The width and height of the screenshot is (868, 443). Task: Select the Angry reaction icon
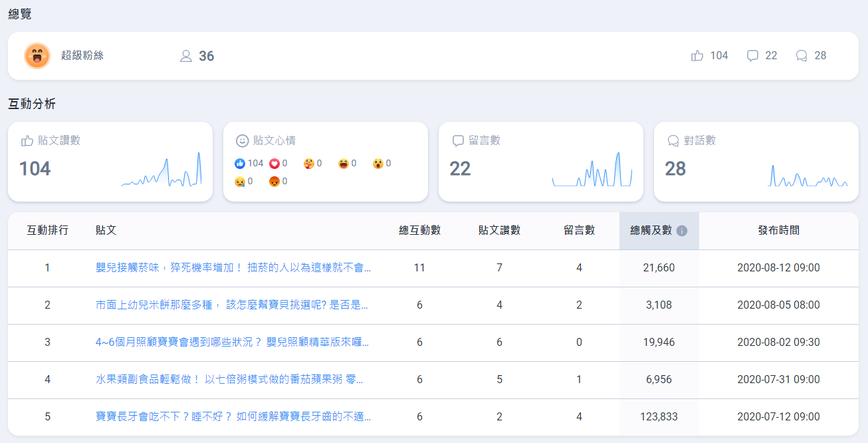[x=274, y=182]
